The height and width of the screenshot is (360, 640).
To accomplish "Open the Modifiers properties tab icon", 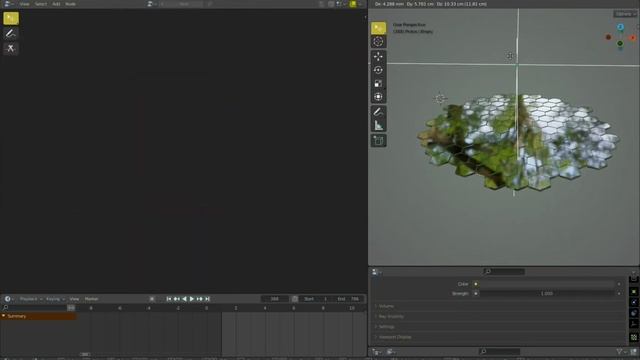I will pos(633,302).
